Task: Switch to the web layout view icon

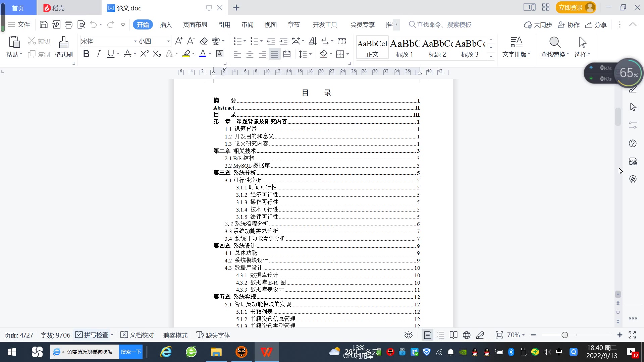Action: point(466,335)
